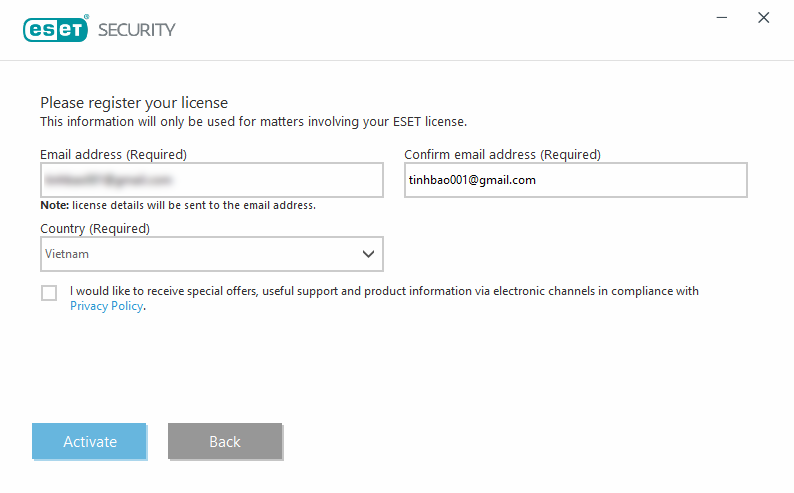794x493 pixels.
Task: Open the Privacy Policy link
Action: (x=107, y=306)
